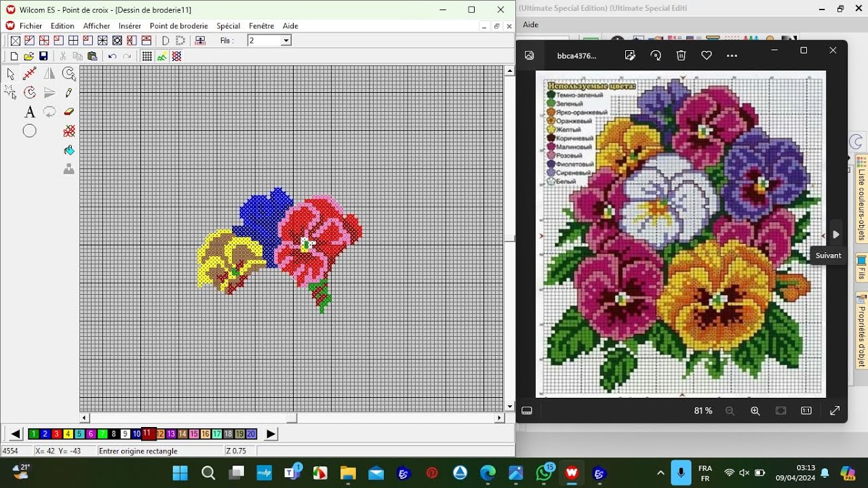Show the Photos filmstrip icon
This screenshot has width=868, height=488.
tap(527, 411)
